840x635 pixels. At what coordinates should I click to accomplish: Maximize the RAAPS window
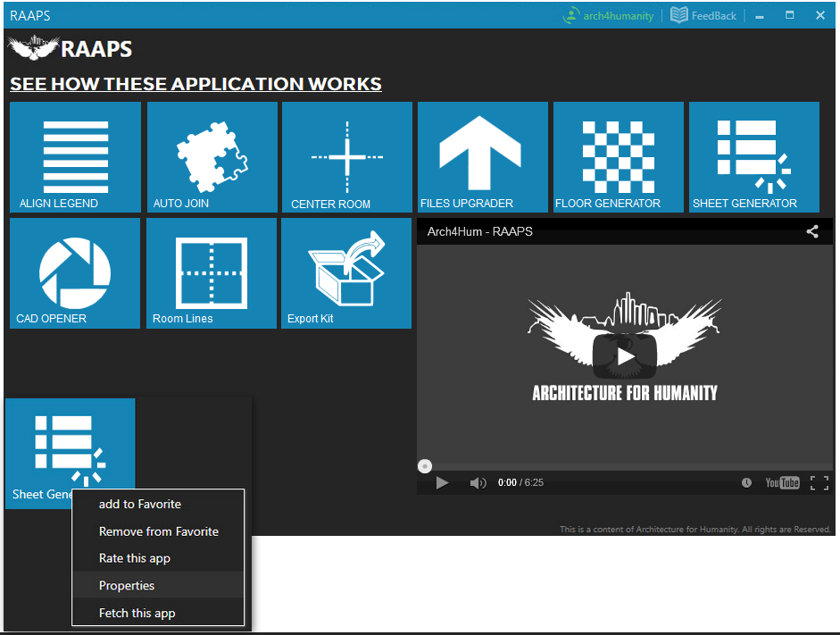pos(790,15)
